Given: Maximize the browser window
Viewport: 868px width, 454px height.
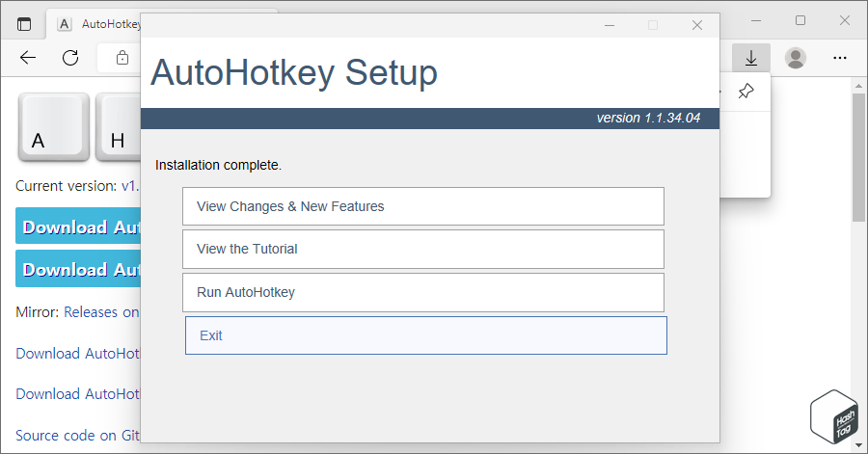Looking at the screenshot, I should 800,20.
